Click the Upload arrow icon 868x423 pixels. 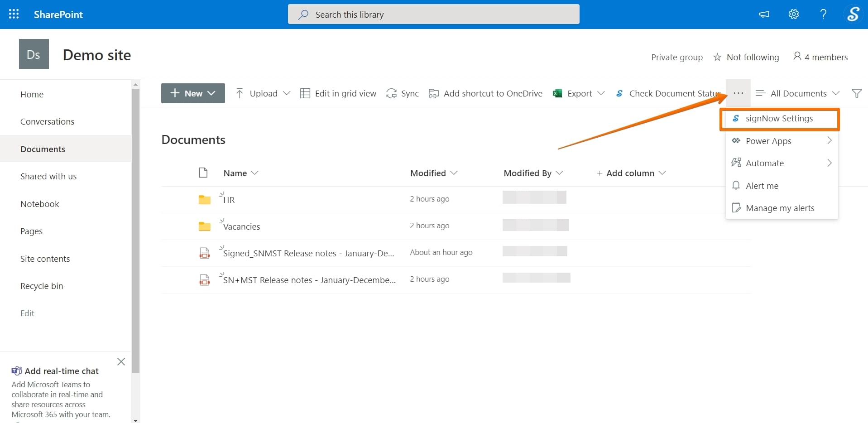click(240, 93)
